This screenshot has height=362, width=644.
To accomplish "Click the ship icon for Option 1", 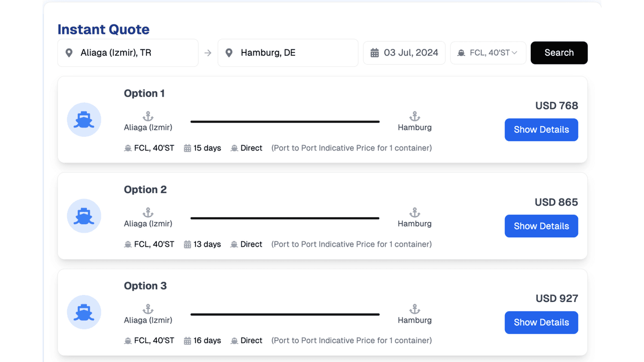I will (84, 120).
